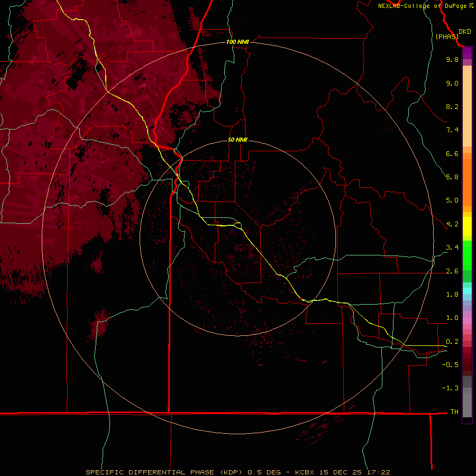Pick the pink swatch beside 1.0
Image resolution: width=476 pixels, height=476 pixels.
(467, 320)
